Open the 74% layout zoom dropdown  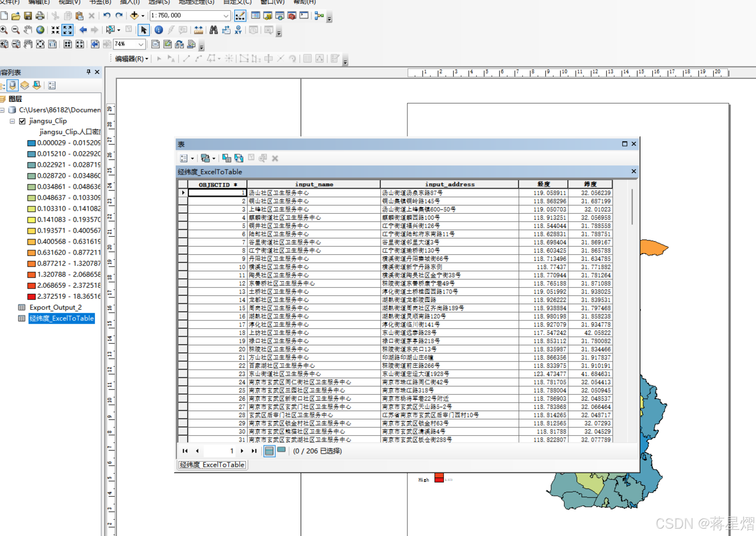[141, 44]
